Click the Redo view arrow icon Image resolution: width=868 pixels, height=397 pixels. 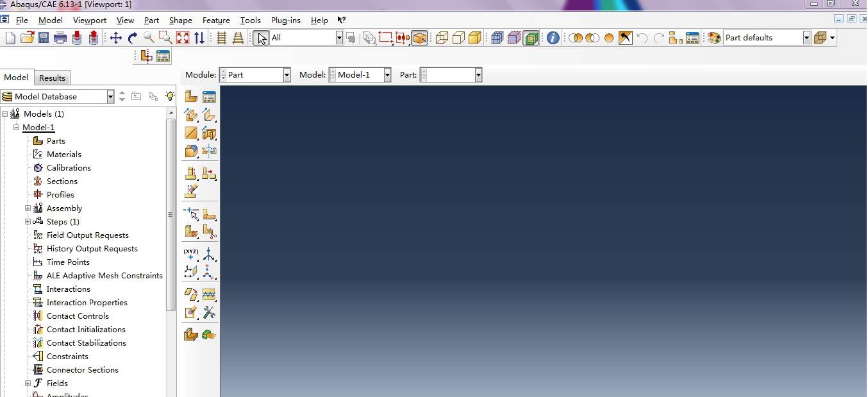658,38
